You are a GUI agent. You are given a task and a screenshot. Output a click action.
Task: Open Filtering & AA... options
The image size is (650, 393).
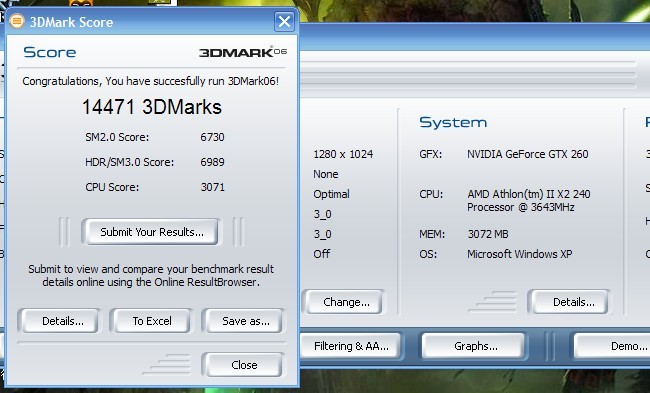[x=351, y=346]
